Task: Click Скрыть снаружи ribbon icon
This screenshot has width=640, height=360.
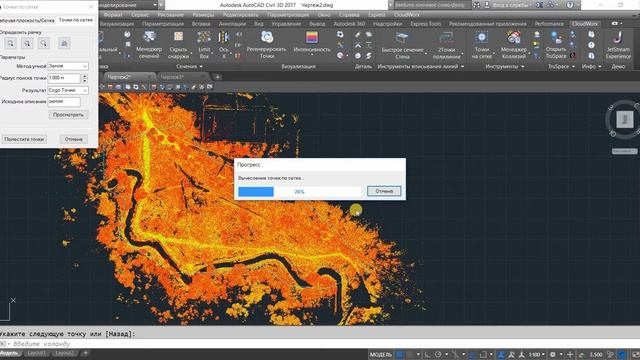Action: coord(178,44)
